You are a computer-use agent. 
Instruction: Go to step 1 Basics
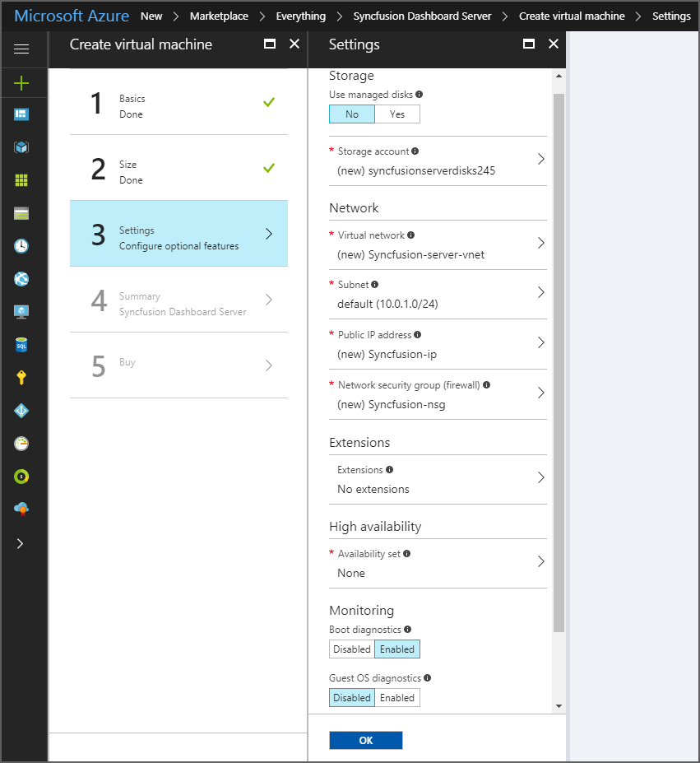[179, 103]
